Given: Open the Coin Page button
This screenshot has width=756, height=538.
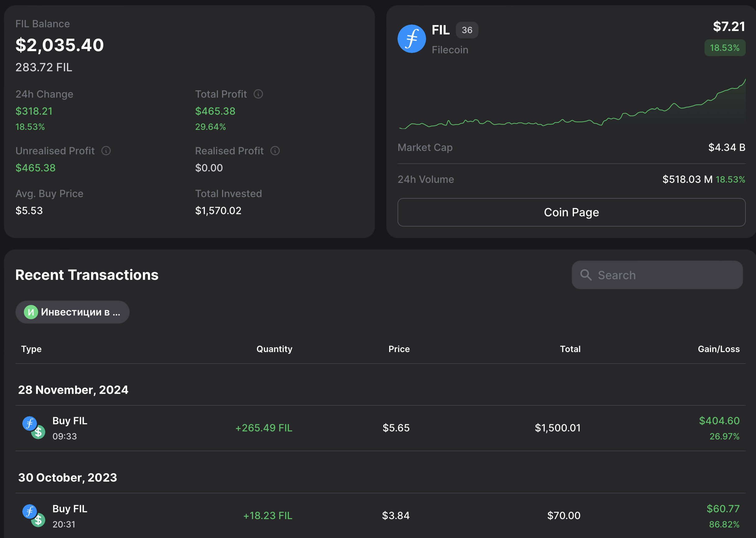Looking at the screenshot, I should [571, 212].
